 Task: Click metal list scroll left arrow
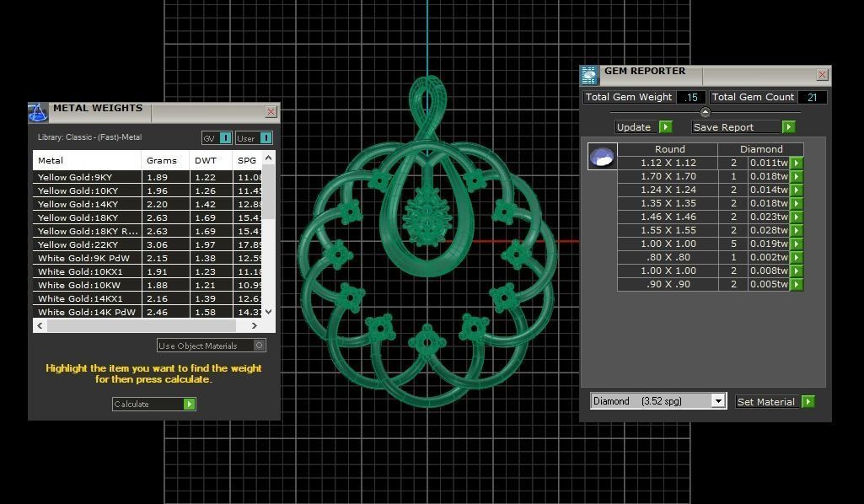tap(40, 325)
